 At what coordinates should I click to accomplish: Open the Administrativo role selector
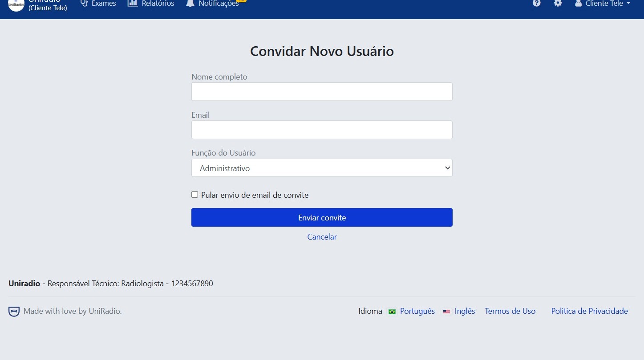[x=321, y=168]
